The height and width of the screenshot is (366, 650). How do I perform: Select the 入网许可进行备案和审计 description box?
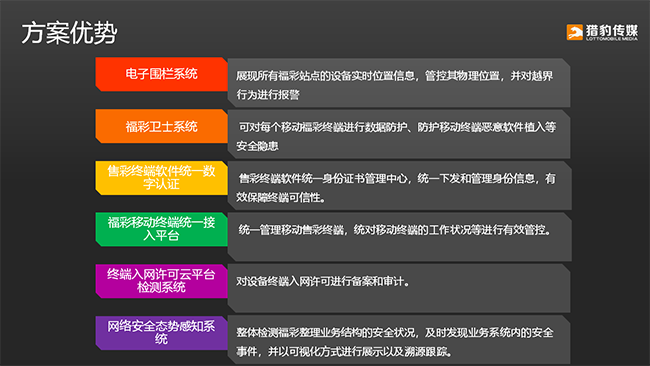(399, 288)
